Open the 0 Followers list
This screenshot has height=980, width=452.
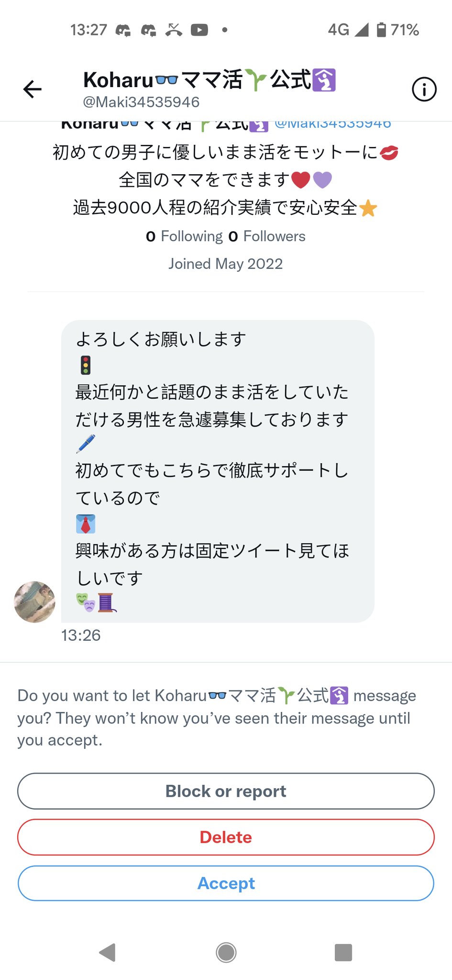coord(267,236)
